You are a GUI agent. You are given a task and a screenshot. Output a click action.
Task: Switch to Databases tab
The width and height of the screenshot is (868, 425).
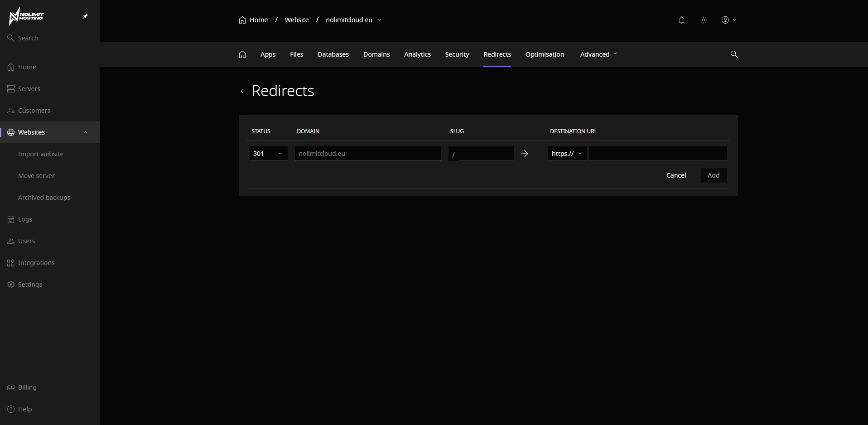coord(333,54)
